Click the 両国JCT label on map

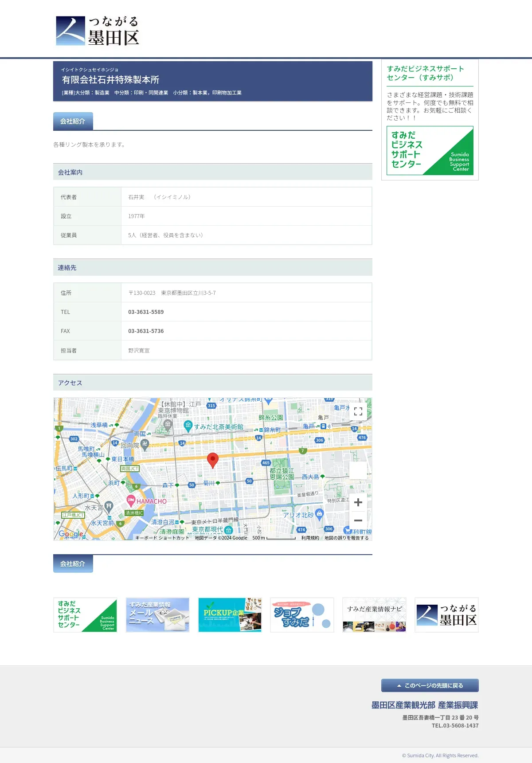click(x=130, y=469)
